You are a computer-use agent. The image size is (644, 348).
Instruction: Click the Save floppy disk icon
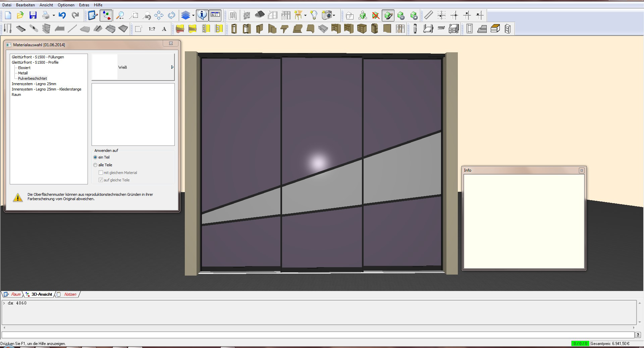33,15
